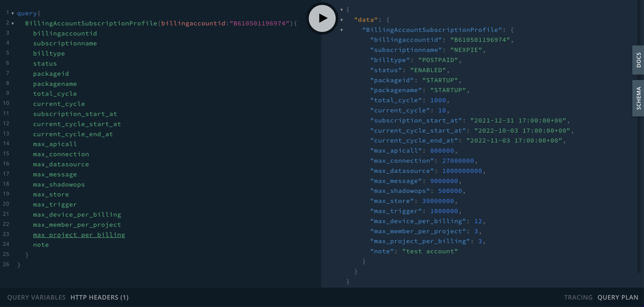Show the TRACING panel
644x307 pixels.
coord(578,297)
